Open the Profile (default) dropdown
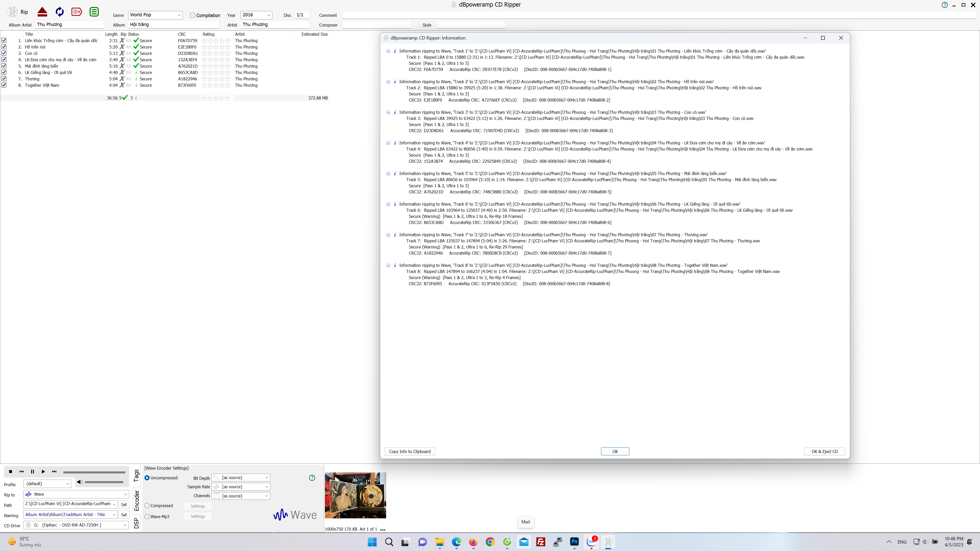 (47, 484)
